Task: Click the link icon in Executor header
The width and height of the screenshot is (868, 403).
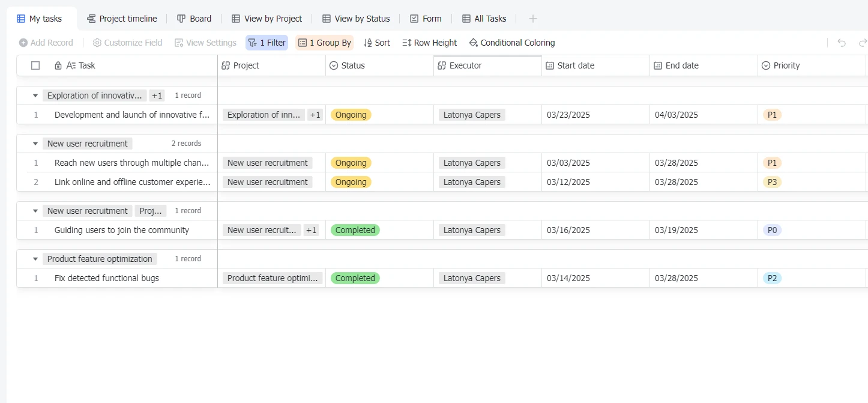Action: pos(442,65)
